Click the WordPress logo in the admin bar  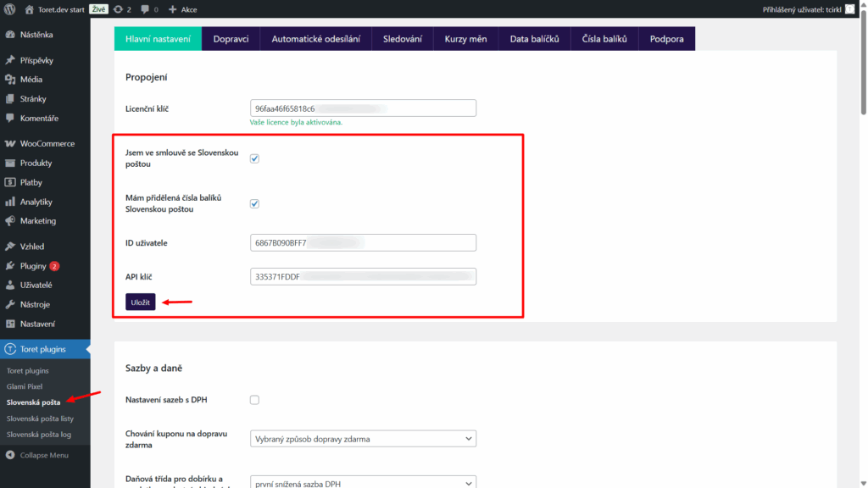pos(10,10)
